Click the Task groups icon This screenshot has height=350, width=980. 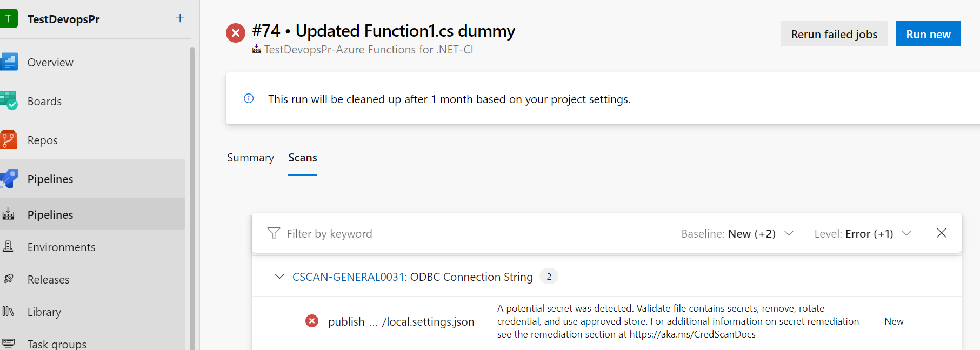(x=9, y=344)
